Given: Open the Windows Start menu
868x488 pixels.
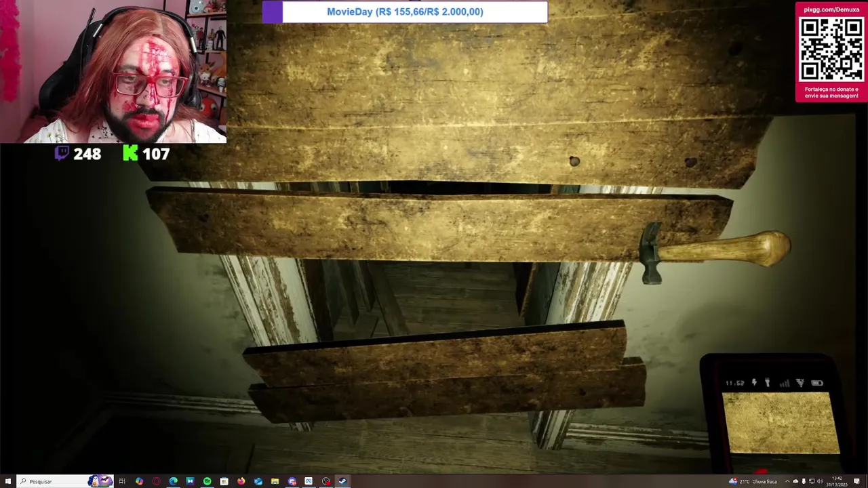Looking at the screenshot, I should [8, 481].
